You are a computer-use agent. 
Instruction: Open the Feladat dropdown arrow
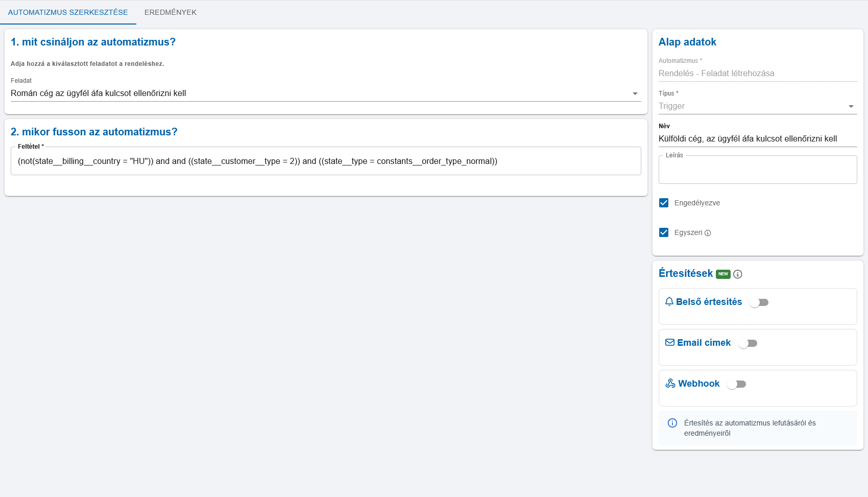(x=635, y=93)
